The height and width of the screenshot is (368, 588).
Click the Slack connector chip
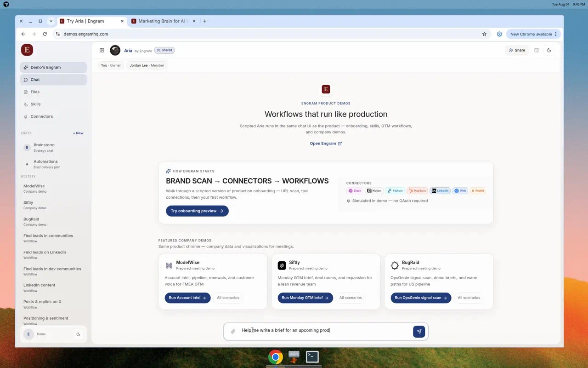point(355,190)
